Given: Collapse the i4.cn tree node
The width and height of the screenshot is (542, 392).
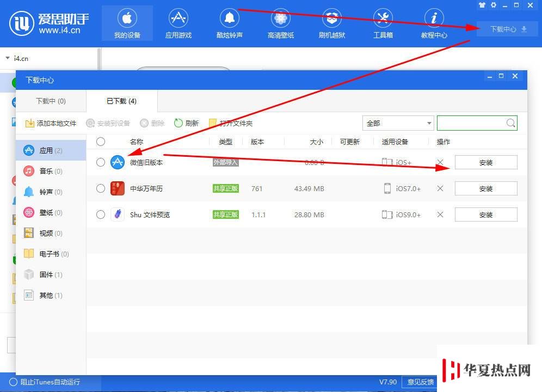Looking at the screenshot, I should pyautogui.click(x=8, y=58).
